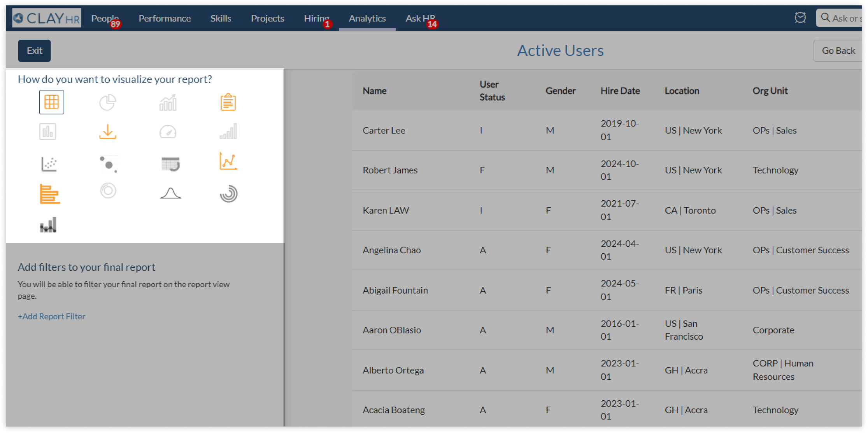Screen dimensions: 868x433
Task: Select the table grid visualization icon
Action: coord(51,102)
